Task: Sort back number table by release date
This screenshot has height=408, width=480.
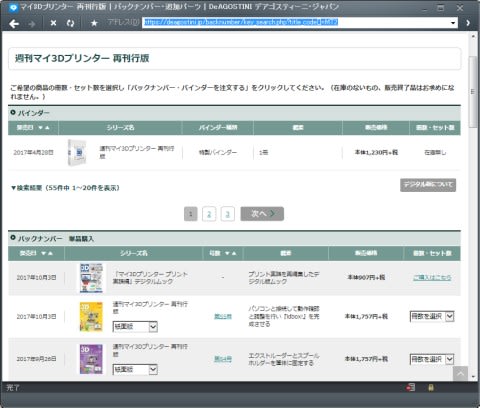Action: (x=47, y=253)
